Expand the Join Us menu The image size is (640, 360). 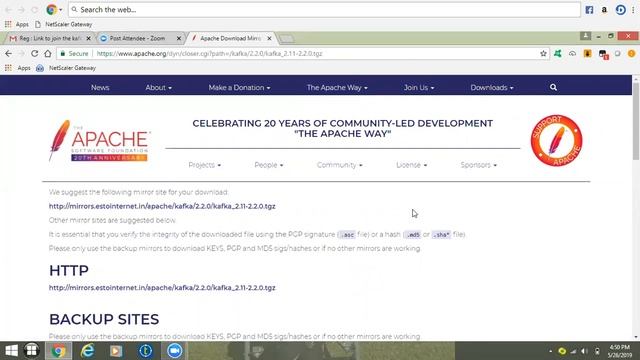coord(419,87)
